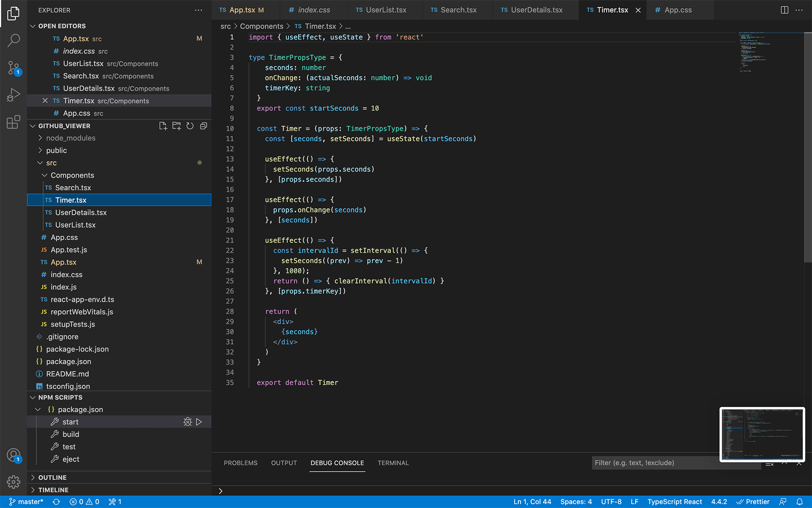
Task: Change indentation via Spaces: 4
Action: 576,502
